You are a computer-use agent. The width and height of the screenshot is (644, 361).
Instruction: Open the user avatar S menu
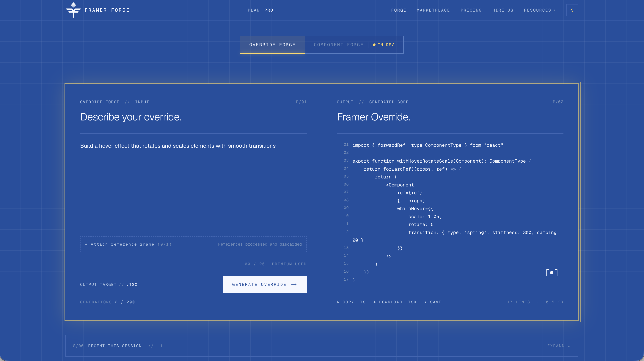tap(572, 10)
